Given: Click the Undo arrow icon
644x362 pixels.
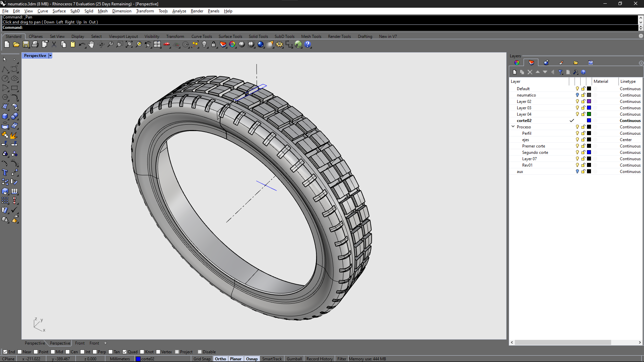Looking at the screenshot, I should click(x=82, y=44).
